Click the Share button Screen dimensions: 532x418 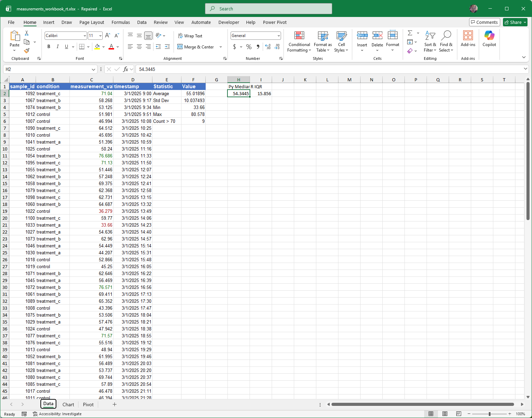pos(515,22)
